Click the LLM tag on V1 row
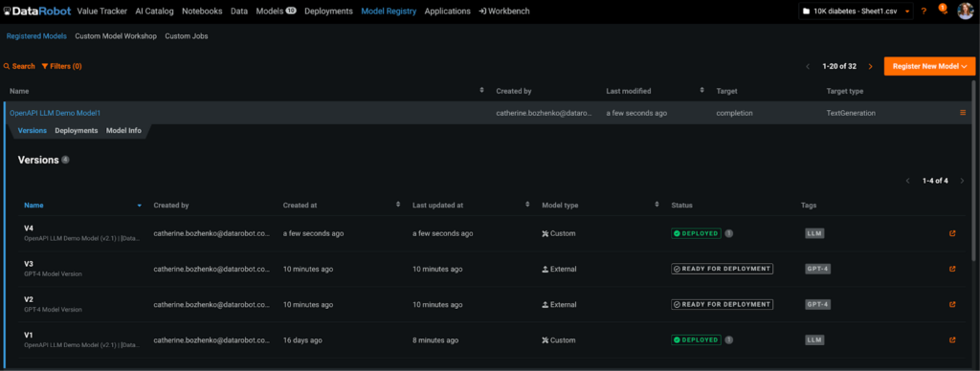Image resolution: width=980 pixels, height=371 pixels. pos(814,340)
